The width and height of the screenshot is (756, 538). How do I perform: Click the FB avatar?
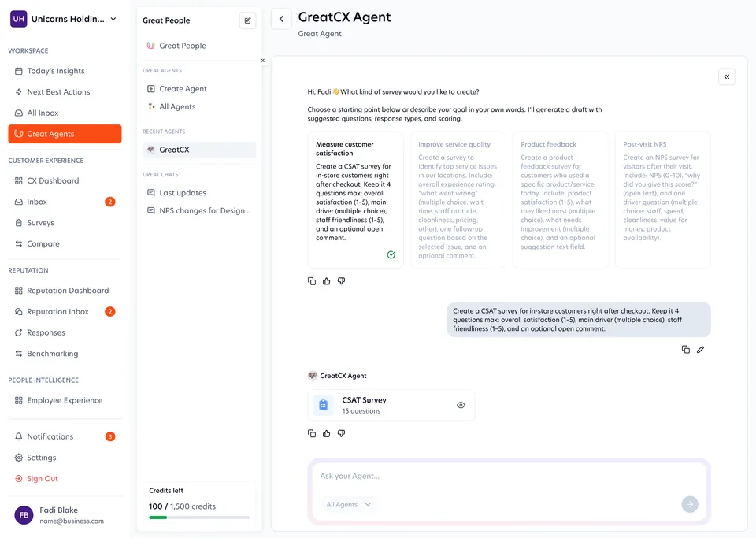click(x=24, y=515)
